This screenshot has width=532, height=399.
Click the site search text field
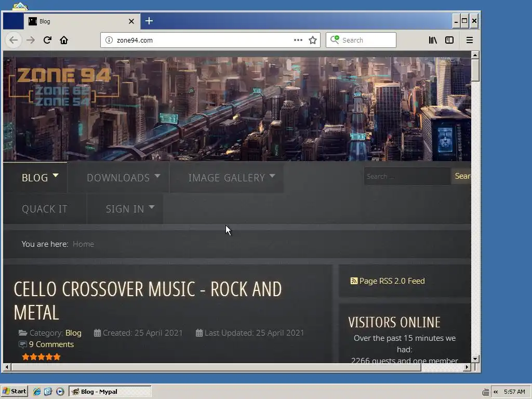coord(407,176)
